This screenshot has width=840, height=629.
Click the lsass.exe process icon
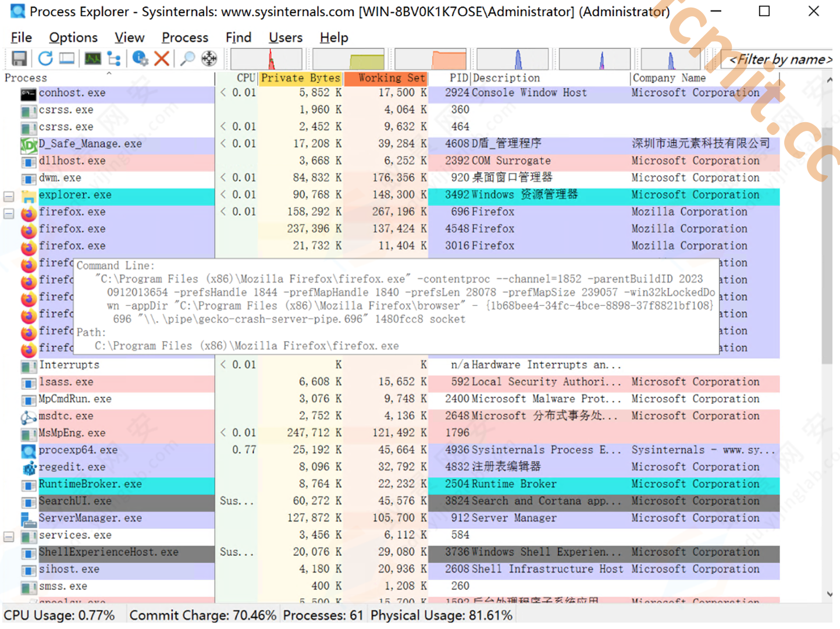tap(29, 383)
